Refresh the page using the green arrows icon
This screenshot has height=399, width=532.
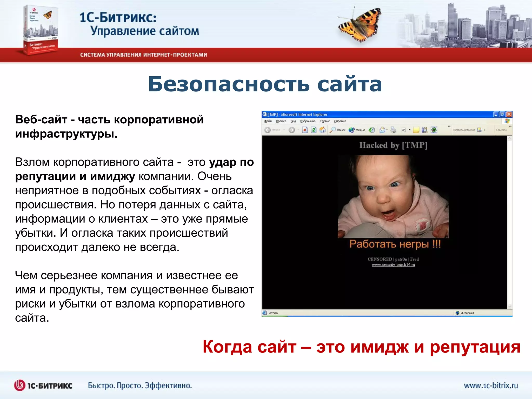pos(314,130)
